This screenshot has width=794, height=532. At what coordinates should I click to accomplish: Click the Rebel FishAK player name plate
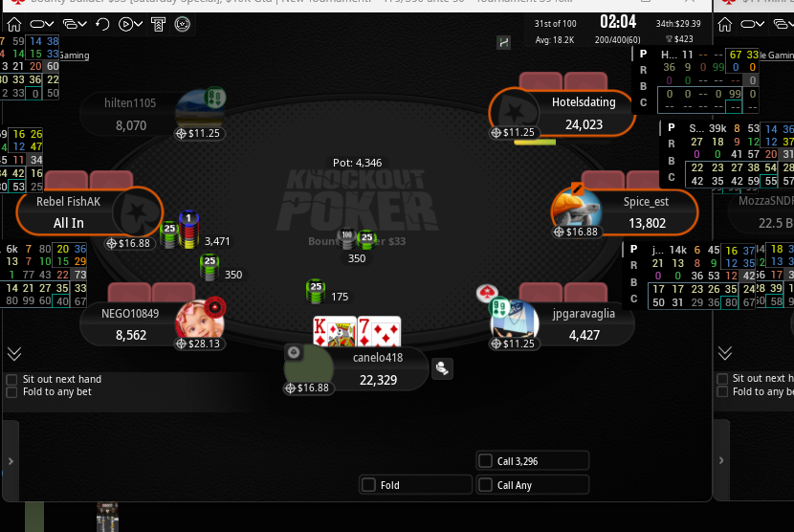[x=89, y=212]
